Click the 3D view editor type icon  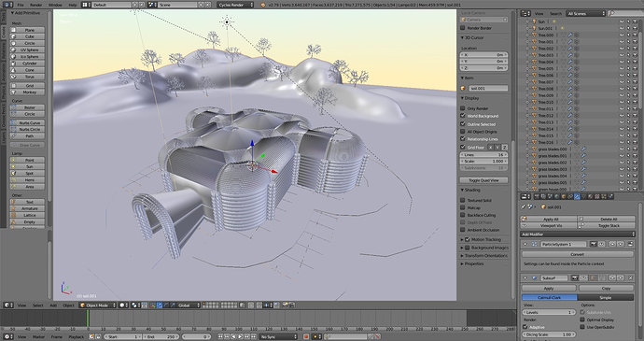pyautogui.click(x=7, y=305)
